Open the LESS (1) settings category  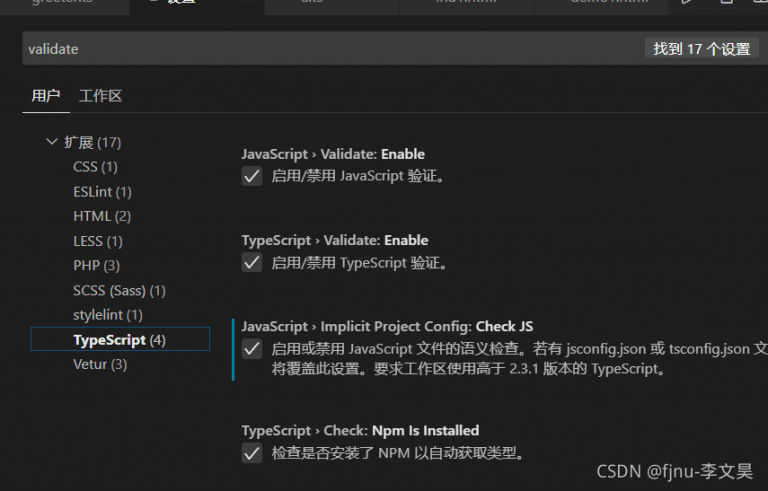tap(98, 241)
